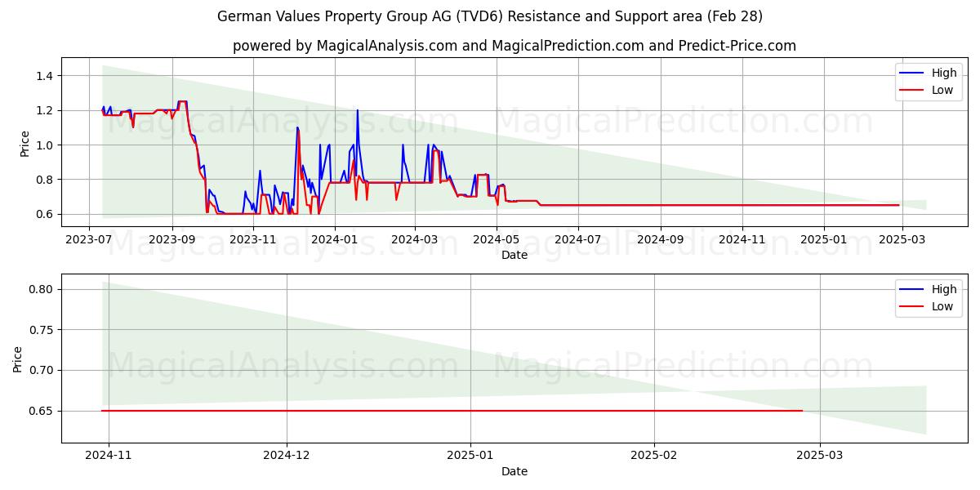Screen dimensions: 980x490
Task: Click the 2023-07 x-axis tick label
Action: coord(89,239)
